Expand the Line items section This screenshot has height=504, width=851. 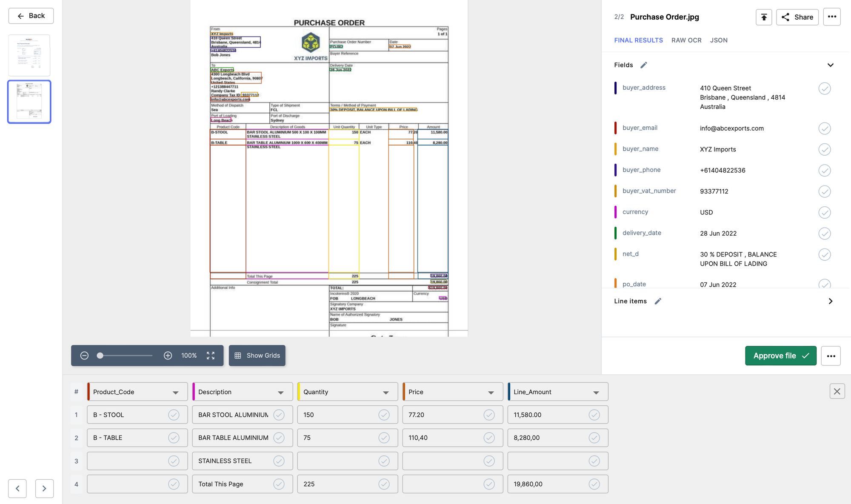tap(830, 301)
